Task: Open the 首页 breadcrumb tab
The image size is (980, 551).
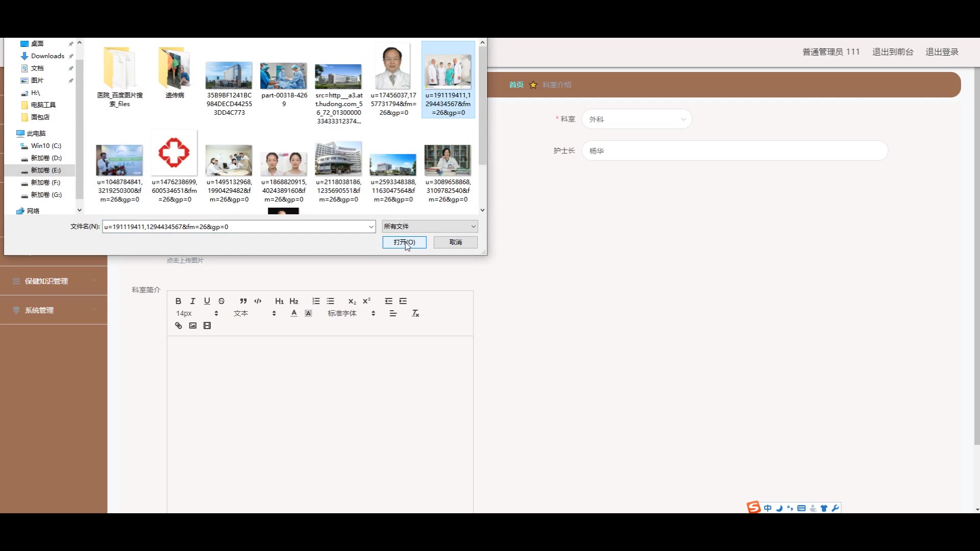Action: [516, 85]
